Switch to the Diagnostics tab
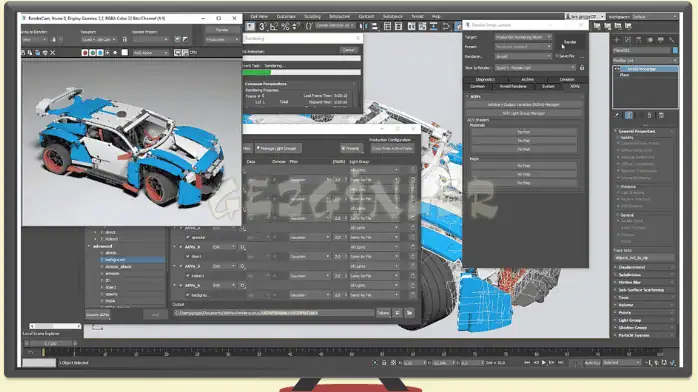This screenshot has width=698, height=392. tap(485, 80)
